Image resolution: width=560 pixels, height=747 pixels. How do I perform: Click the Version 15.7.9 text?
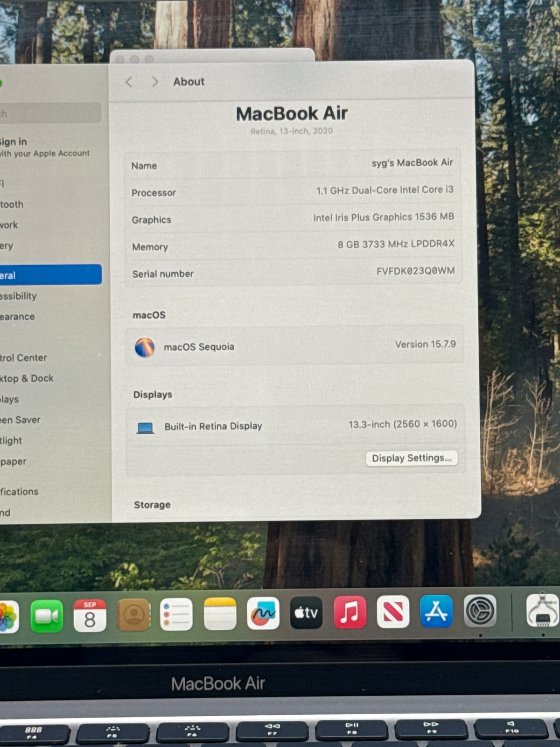point(425,345)
